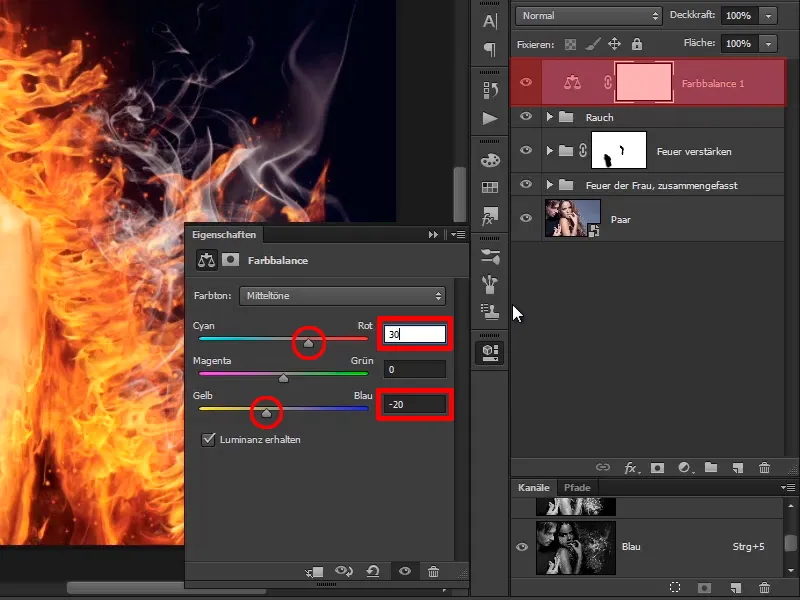Open the Eigenschaften panel menu
800x600 pixels.
coord(458,235)
